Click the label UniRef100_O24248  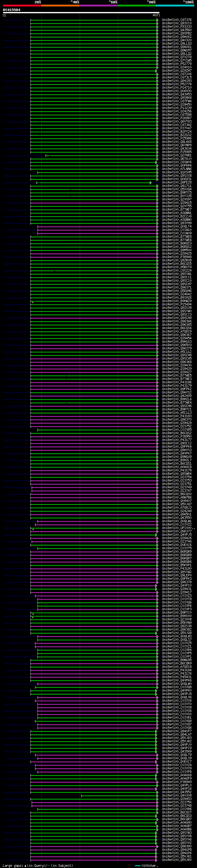coord(177,511)
